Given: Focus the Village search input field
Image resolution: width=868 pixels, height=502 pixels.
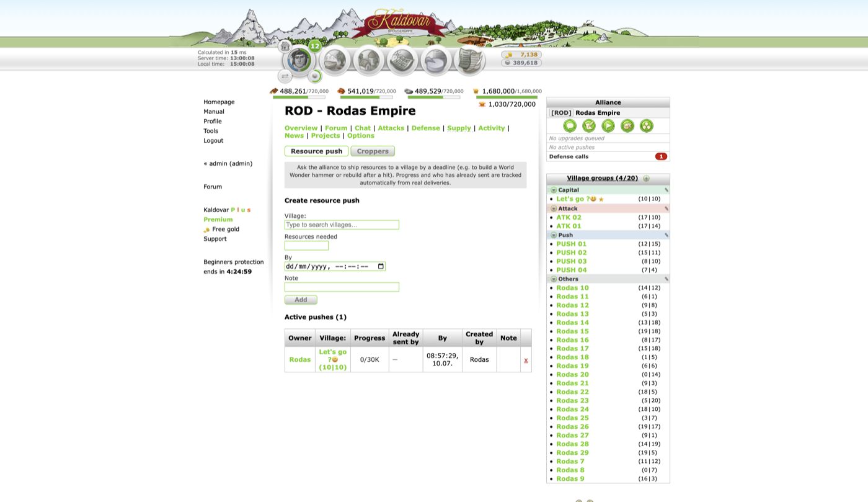Looking at the screenshot, I should [342, 225].
